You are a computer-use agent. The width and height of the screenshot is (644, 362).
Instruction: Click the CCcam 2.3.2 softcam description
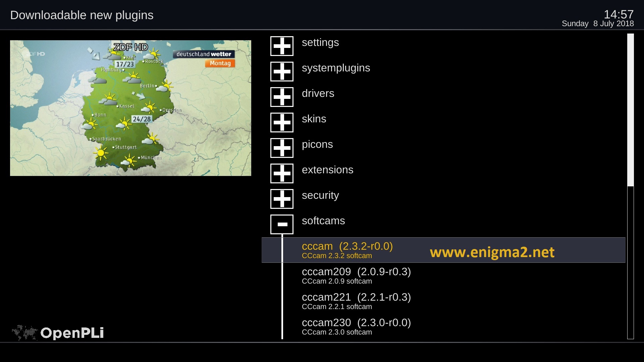tap(337, 256)
